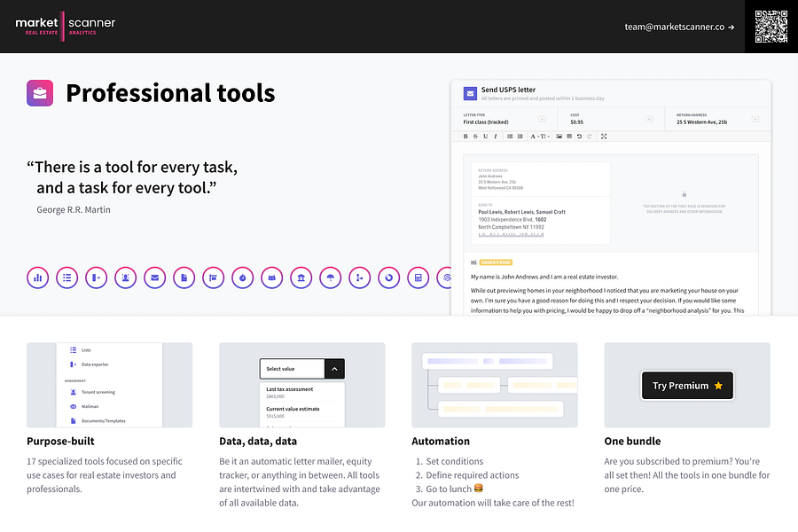Screen dimensions: 798x532
Task: Click the 'One bundle' heading
Action: pyautogui.click(x=632, y=442)
